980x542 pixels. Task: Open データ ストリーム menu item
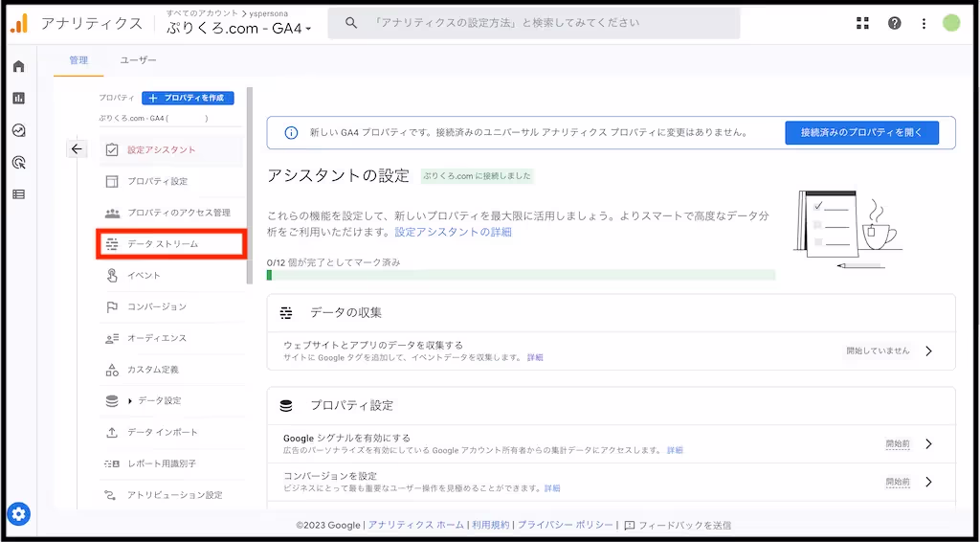pos(171,244)
